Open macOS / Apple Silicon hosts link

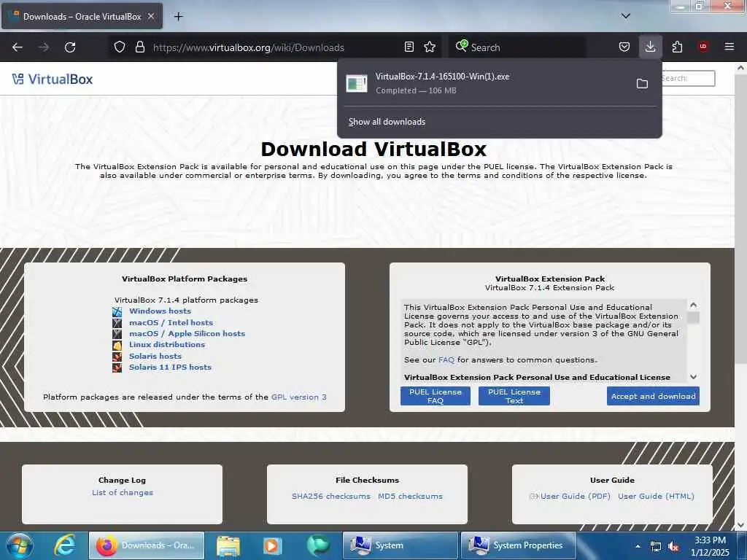point(187,333)
